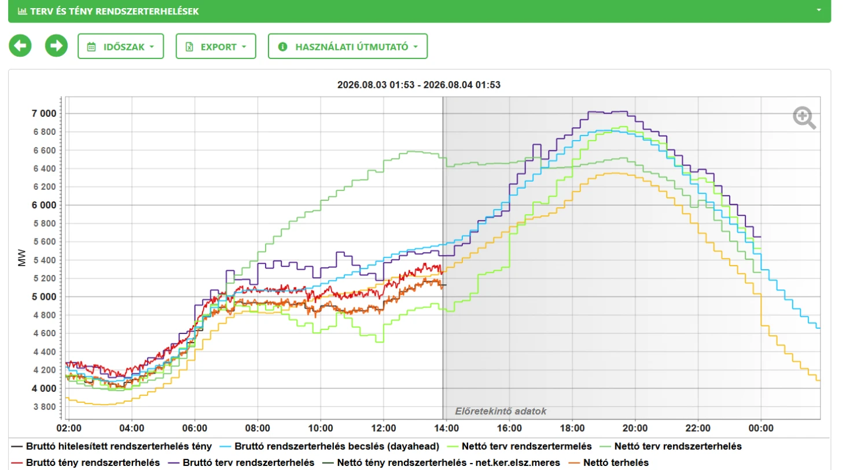The width and height of the screenshot is (868, 470).
Task: Toggle the Bruttó tény rendszerterhelés series
Action: [86, 462]
